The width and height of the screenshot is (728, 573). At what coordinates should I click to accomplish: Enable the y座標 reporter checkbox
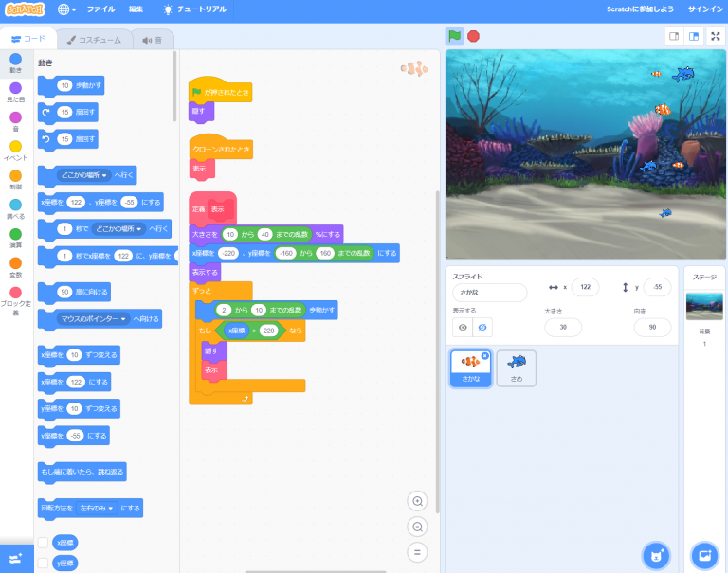click(x=44, y=563)
